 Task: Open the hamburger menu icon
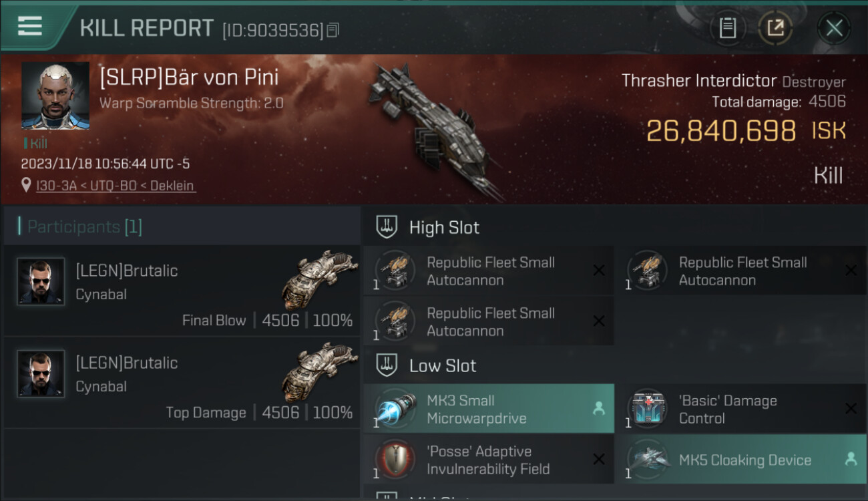(29, 26)
